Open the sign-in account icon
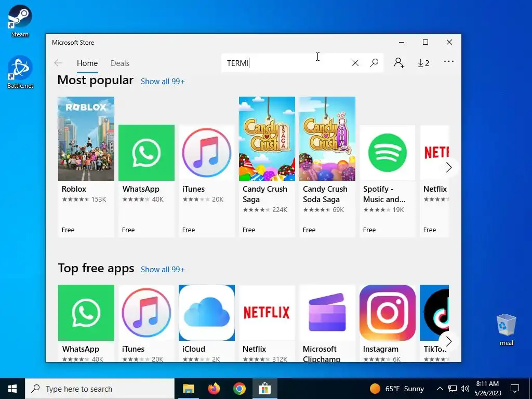532x399 pixels. coord(398,63)
